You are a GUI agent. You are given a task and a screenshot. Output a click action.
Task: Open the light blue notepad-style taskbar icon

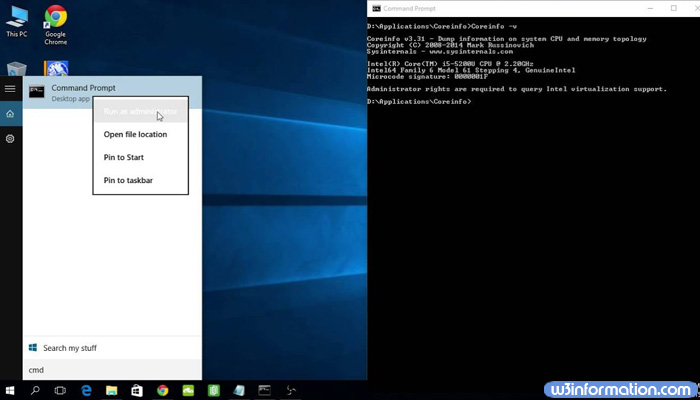(x=239, y=391)
